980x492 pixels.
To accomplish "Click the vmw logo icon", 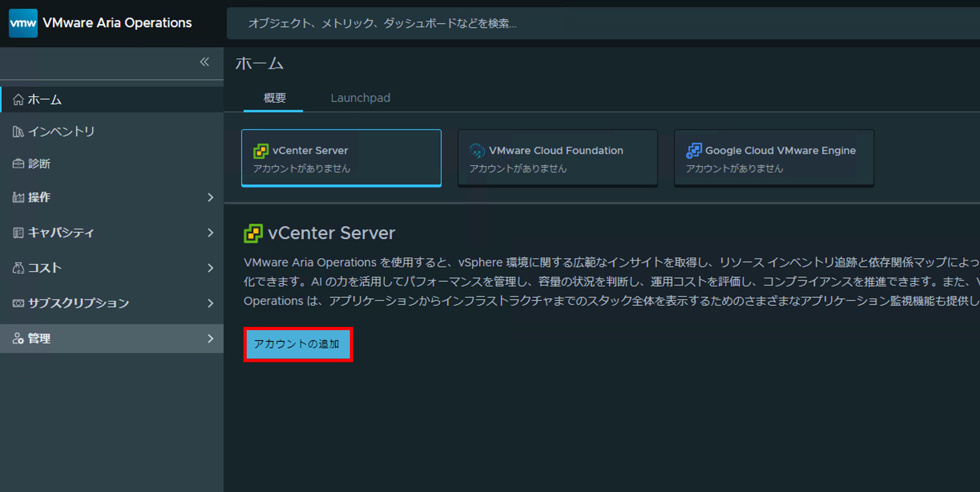I will tap(23, 23).
